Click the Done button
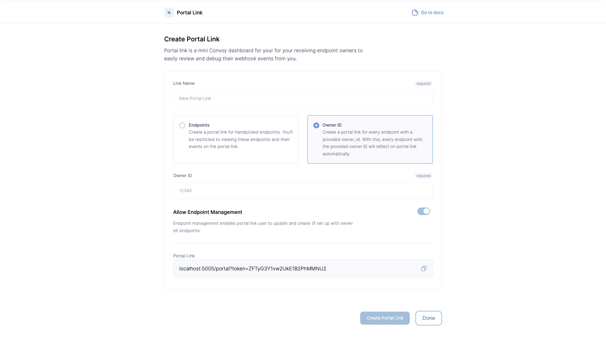Image resolution: width=606 pixels, height=364 pixels. (x=428, y=318)
